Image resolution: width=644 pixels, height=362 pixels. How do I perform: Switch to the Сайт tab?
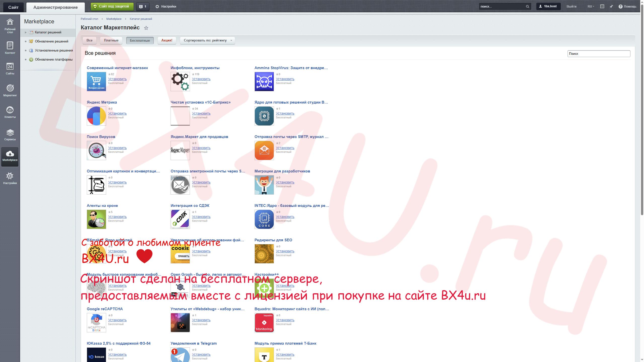(x=13, y=7)
